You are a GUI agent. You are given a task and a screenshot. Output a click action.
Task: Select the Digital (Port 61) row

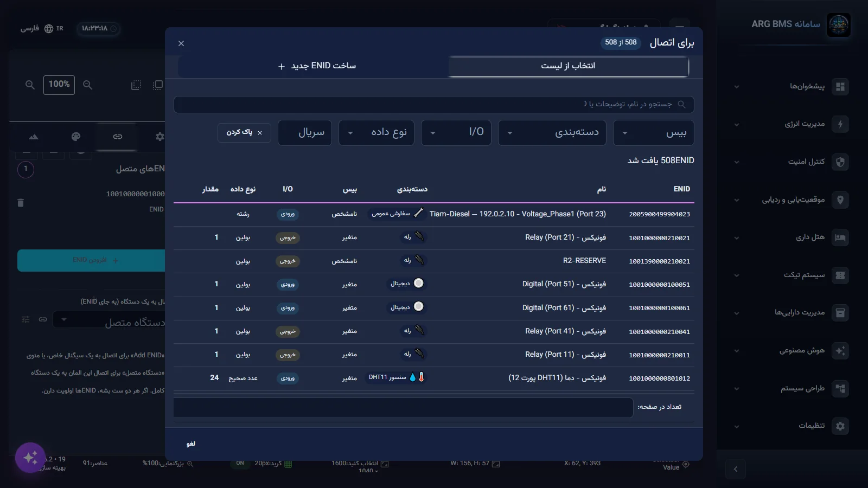[x=433, y=307]
